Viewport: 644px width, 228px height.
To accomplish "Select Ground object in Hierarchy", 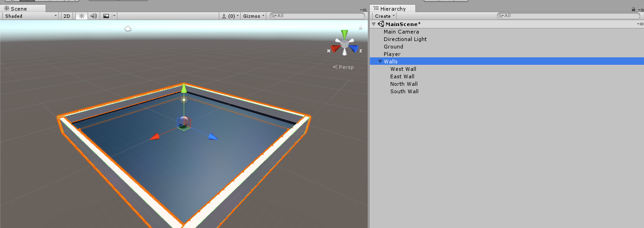I will 393,47.
